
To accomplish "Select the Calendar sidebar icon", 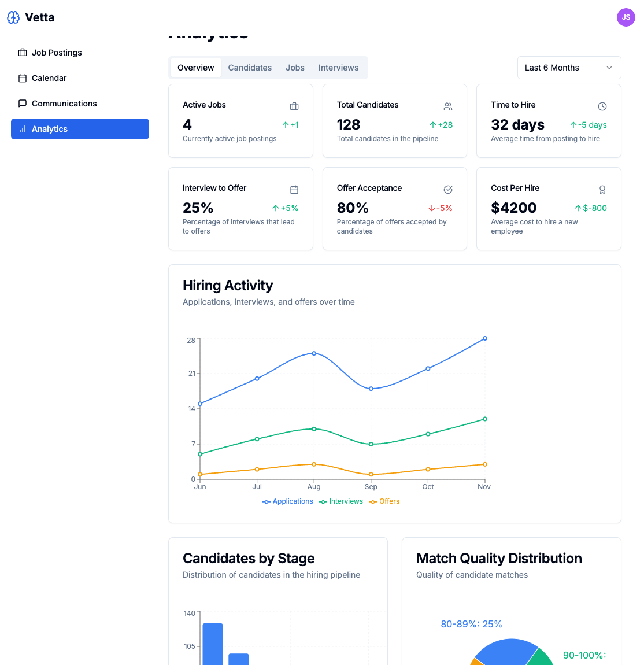I will point(22,78).
